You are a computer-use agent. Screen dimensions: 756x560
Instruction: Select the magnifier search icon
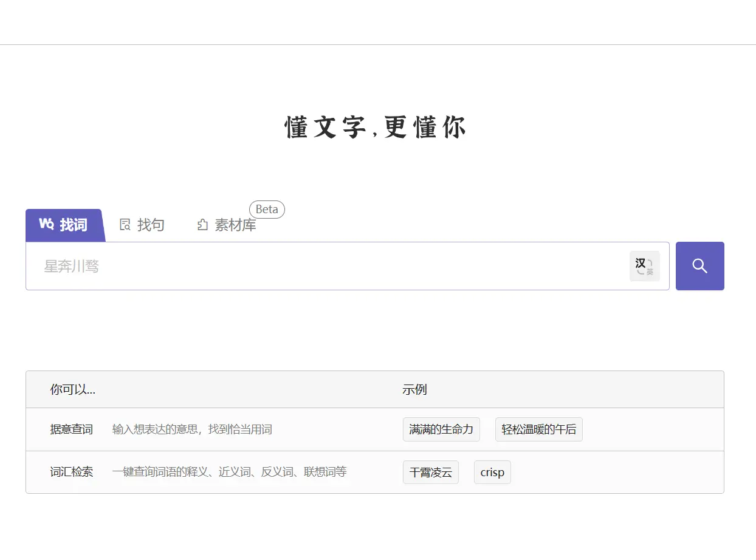click(x=699, y=265)
